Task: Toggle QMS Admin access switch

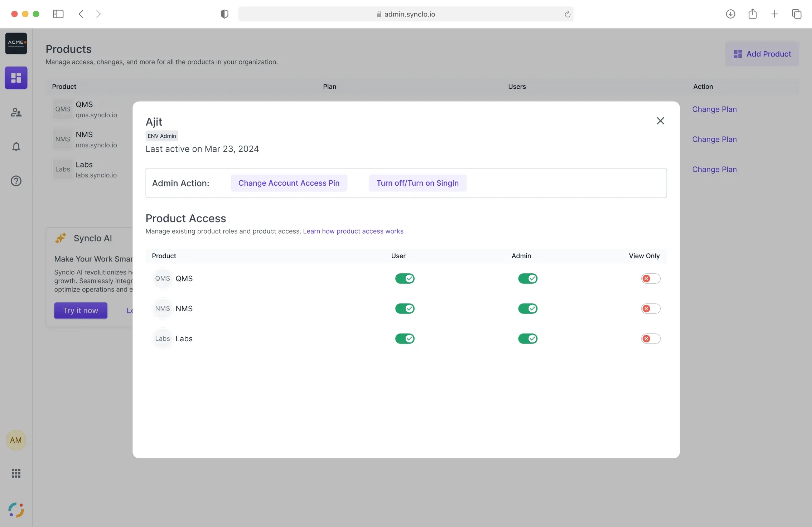Action: (528, 278)
